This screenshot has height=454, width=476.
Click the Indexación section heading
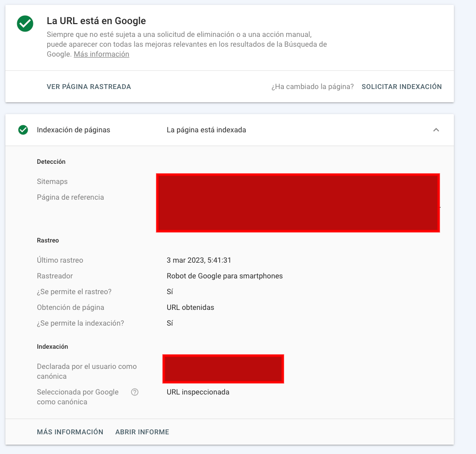point(52,346)
